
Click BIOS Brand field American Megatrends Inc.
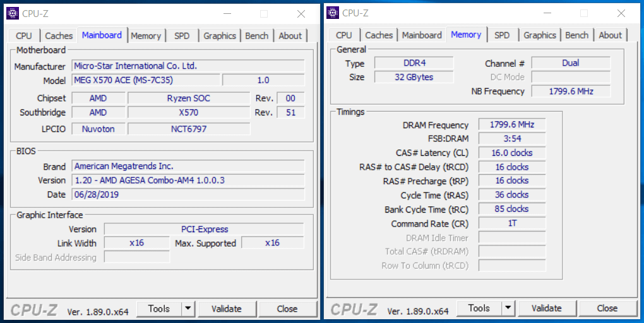[188, 166]
